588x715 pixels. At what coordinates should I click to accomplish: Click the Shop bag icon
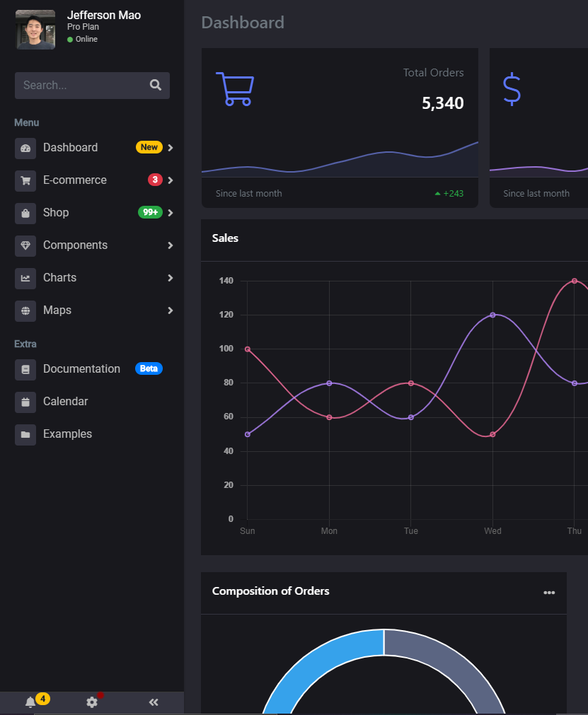25,213
